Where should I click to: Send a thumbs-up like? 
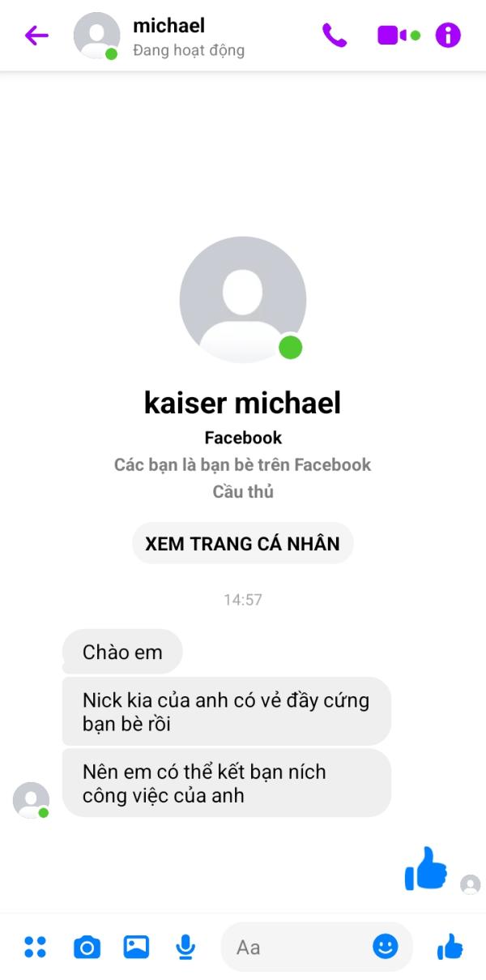[450, 946]
